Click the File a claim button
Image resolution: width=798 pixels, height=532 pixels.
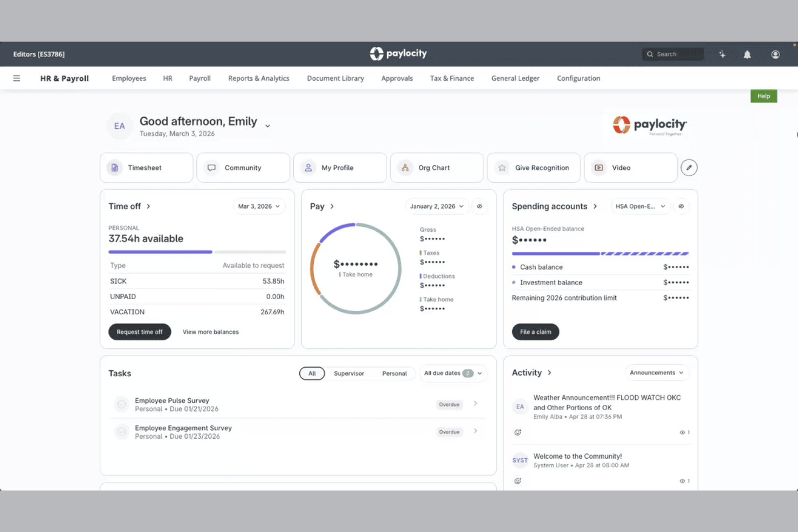(535, 332)
